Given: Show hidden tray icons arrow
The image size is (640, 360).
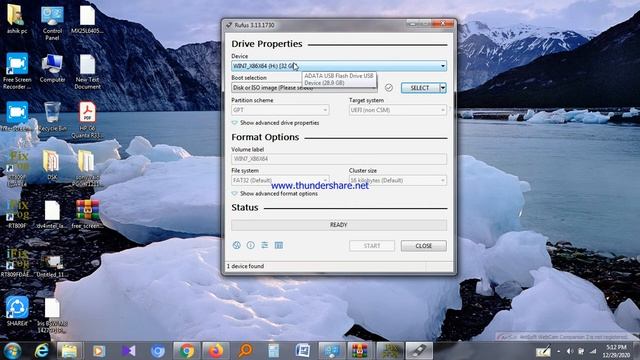Looking at the screenshot, I should tap(558, 351).
